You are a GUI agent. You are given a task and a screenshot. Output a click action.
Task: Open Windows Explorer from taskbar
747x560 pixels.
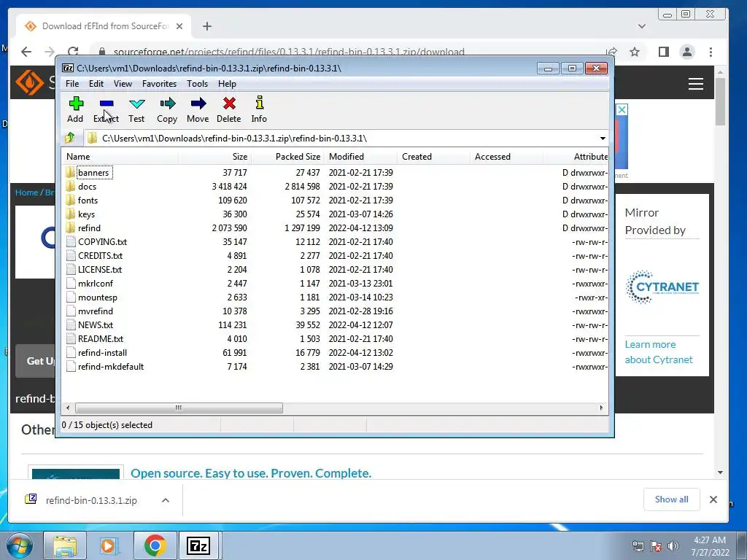(x=65, y=545)
